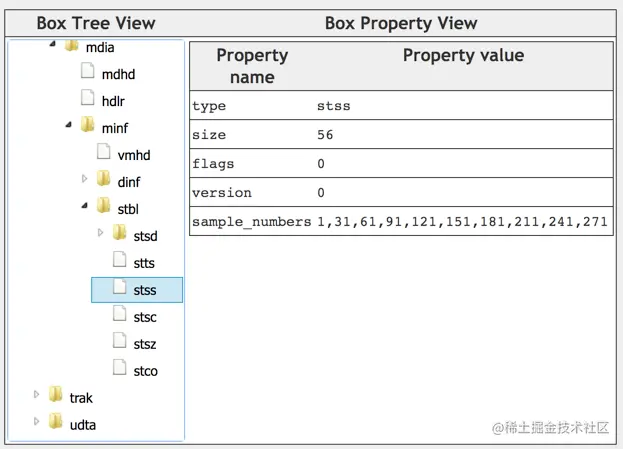Expand the dinf tree node

(x=84, y=178)
